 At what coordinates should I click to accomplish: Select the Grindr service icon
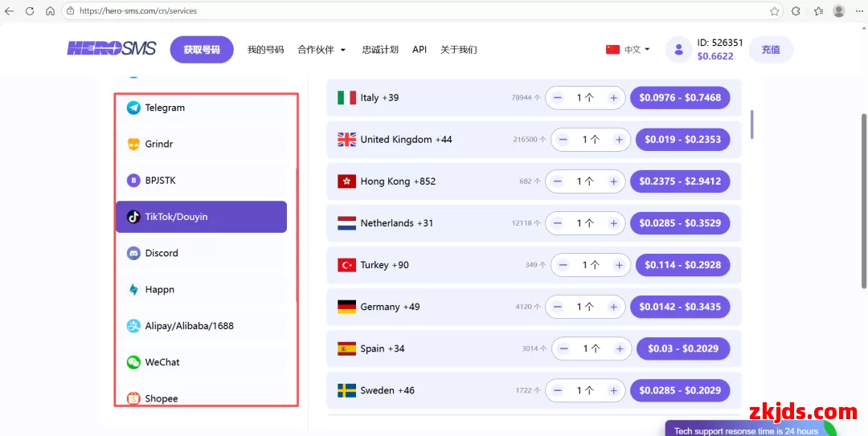pos(133,145)
